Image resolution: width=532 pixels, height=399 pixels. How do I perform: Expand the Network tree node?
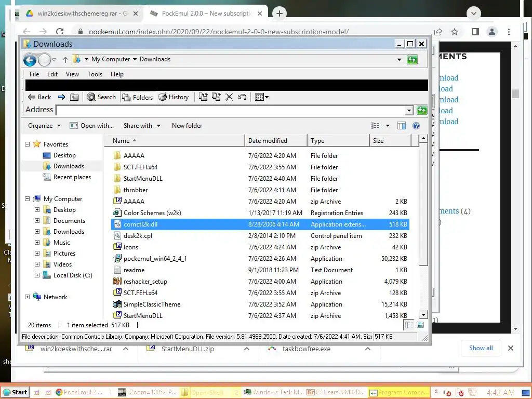point(27,297)
